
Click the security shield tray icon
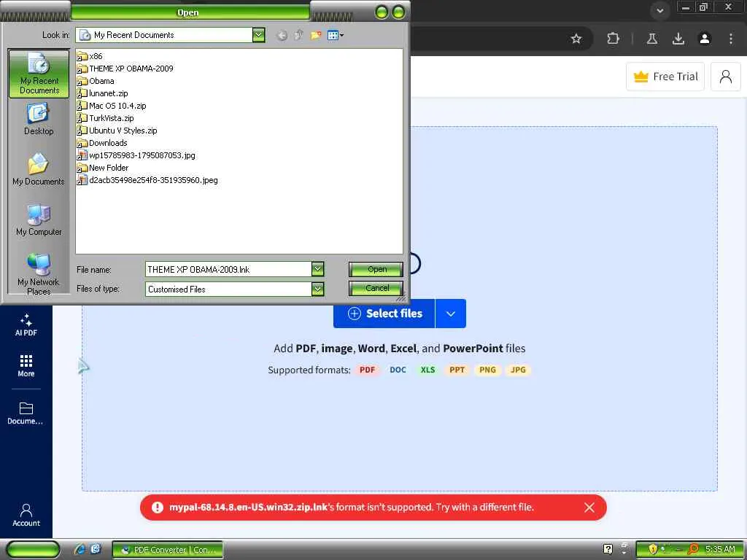coord(653,550)
